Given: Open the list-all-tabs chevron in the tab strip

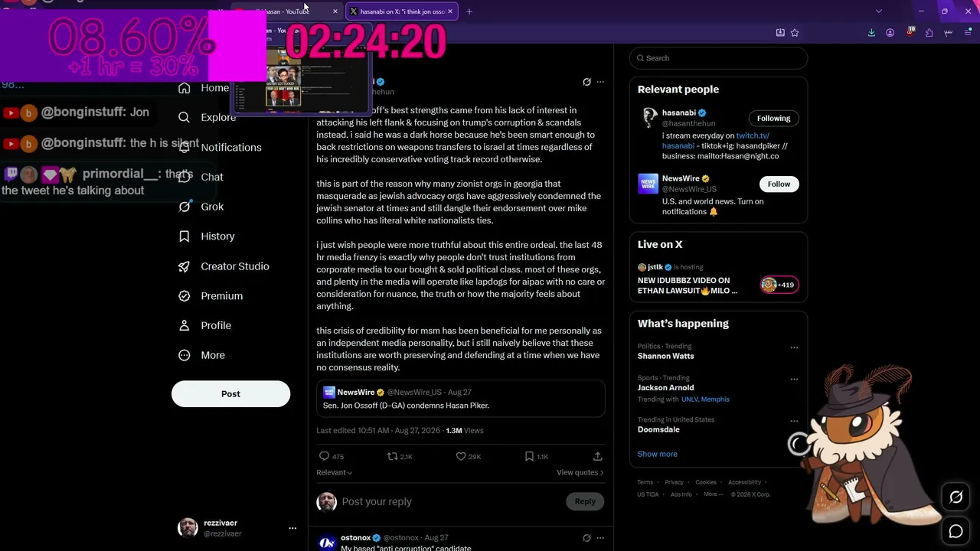Looking at the screenshot, I should pyautogui.click(x=878, y=11).
